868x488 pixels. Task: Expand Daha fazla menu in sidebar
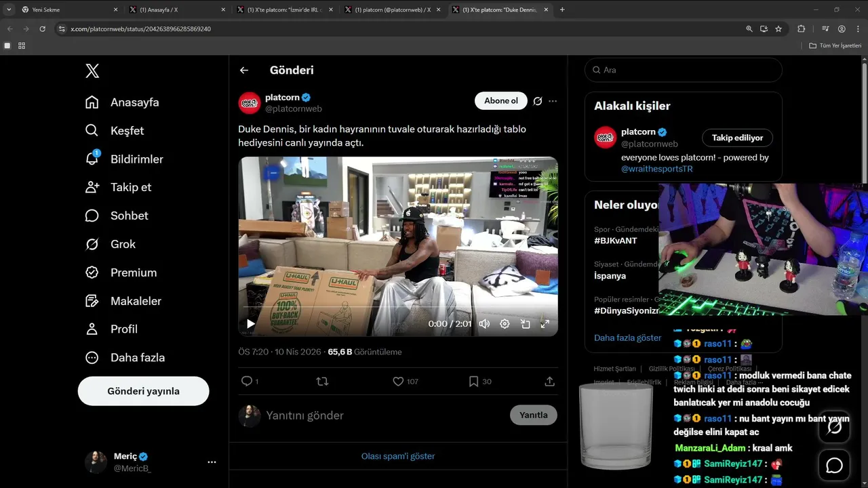(x=125, y=357)
